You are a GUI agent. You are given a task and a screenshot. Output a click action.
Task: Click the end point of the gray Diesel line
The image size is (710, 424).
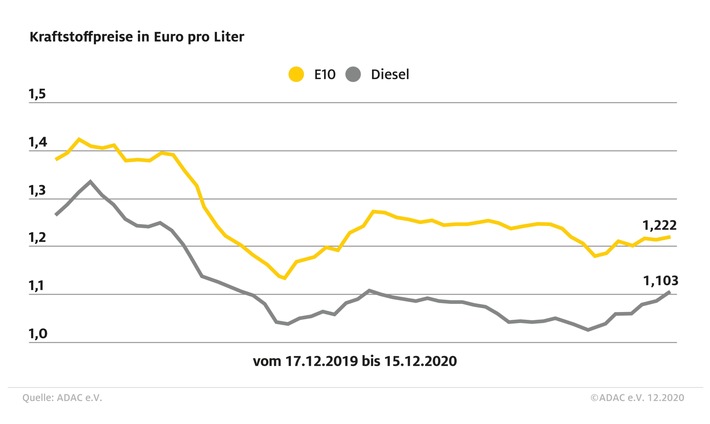pyautogui.click(x=669, y=292)
